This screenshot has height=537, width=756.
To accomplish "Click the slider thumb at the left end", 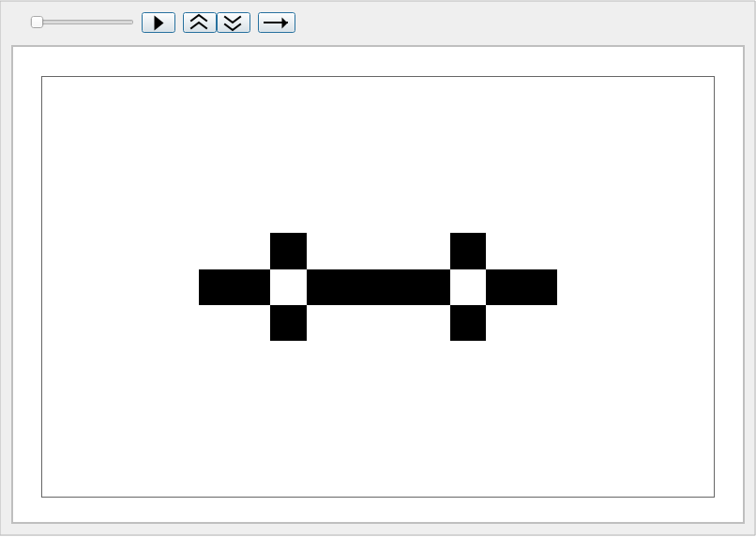I will (37, 22).
